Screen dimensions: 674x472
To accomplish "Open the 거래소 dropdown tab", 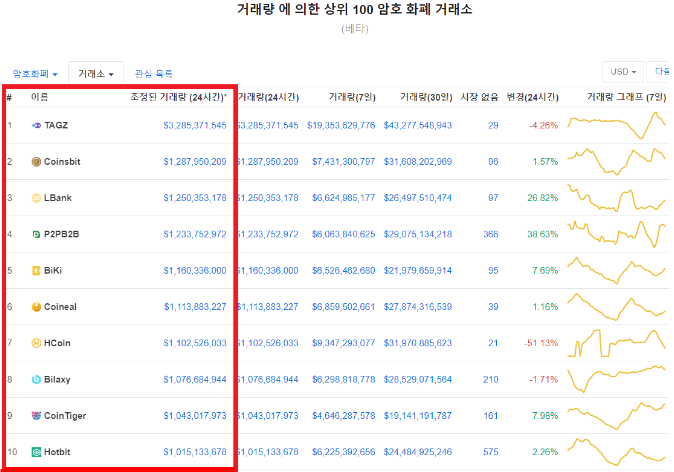I will click(x=96, y=74).
